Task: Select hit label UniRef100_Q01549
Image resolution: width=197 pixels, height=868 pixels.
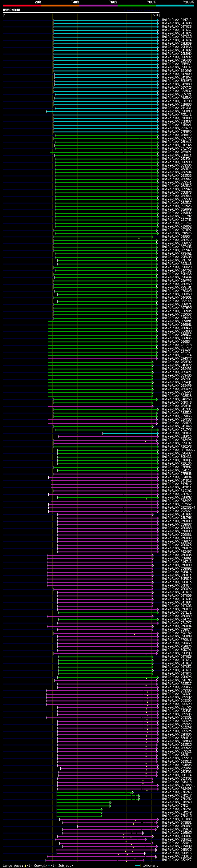Action: [176, 250]
